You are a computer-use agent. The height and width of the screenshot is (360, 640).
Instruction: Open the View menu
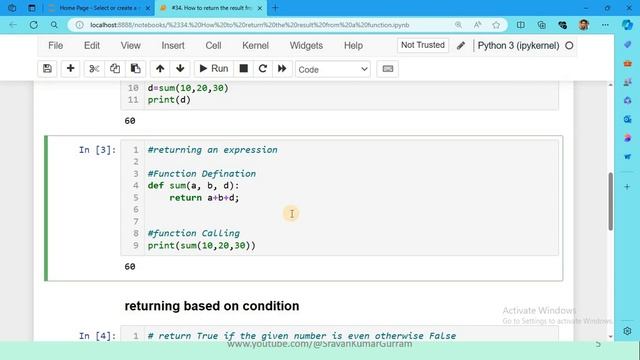pyautogui.click(x=131, y=45)
